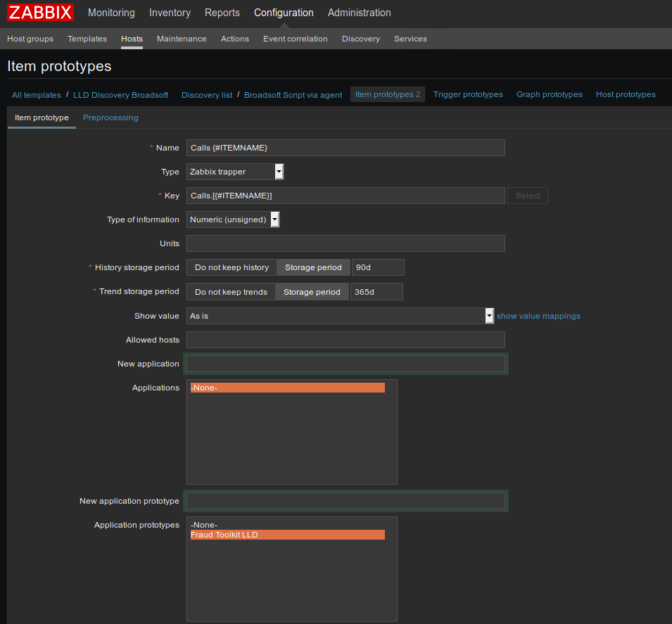
Task: Open Graph prototypes link
Action: point(549,94)
